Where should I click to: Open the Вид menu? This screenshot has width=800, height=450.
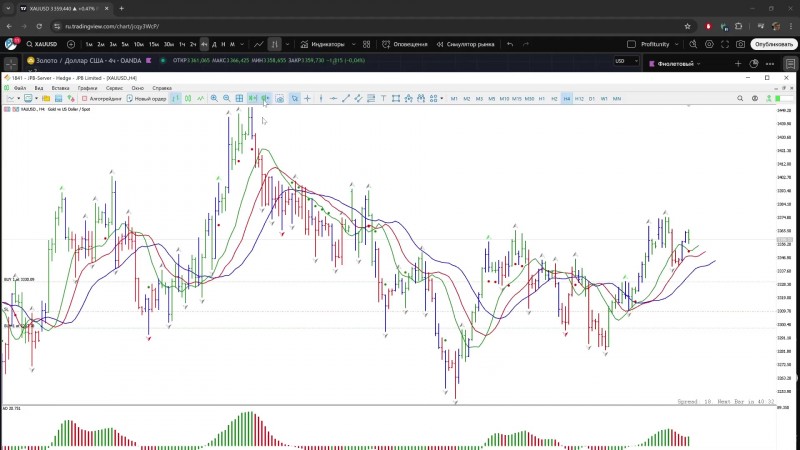[39, 88]
